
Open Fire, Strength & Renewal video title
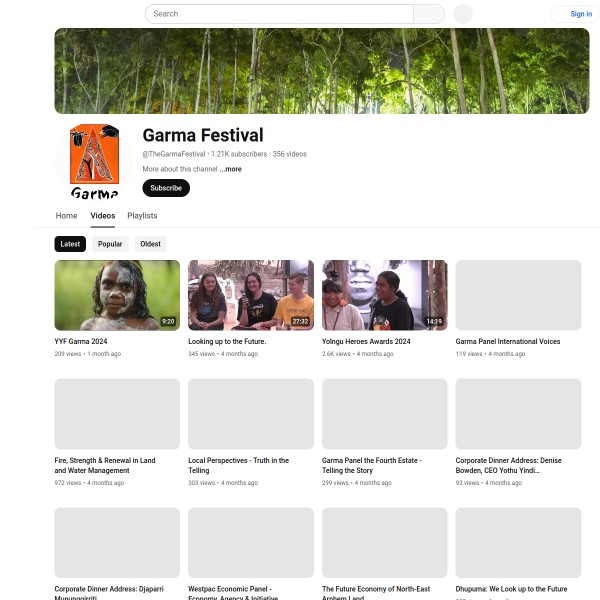coord(105,465)
